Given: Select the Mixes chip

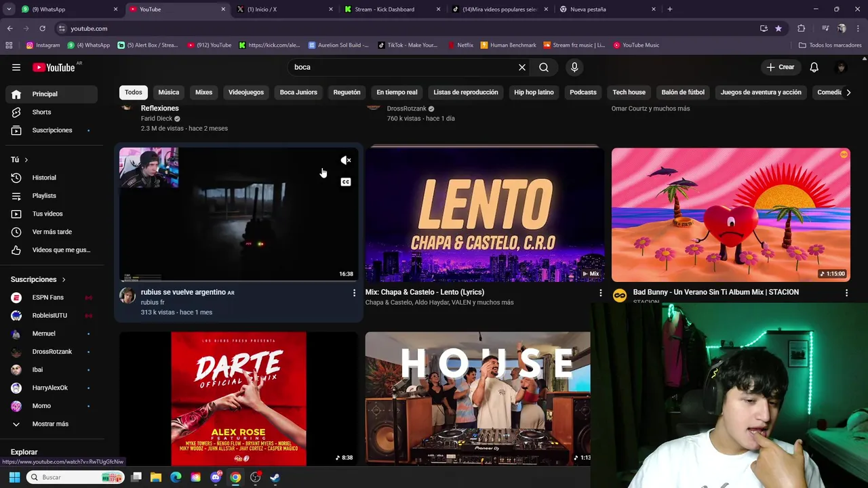Looking at the screenshot, I should (203, 92).
